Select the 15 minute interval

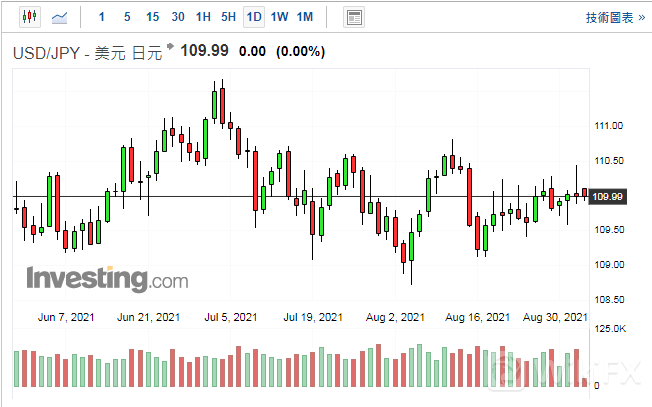pos(152,17)
